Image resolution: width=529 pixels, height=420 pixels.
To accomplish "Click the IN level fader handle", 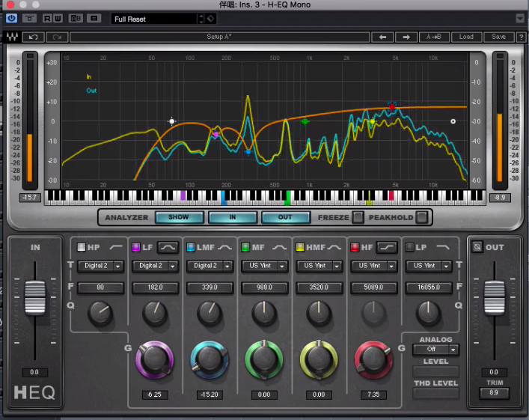I will tap(35, 297).
